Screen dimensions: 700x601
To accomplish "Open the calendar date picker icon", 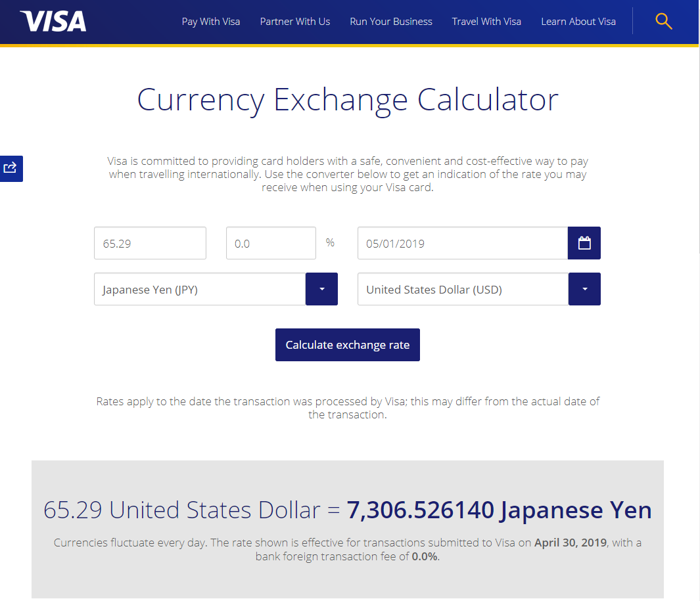I will [584, 243].
